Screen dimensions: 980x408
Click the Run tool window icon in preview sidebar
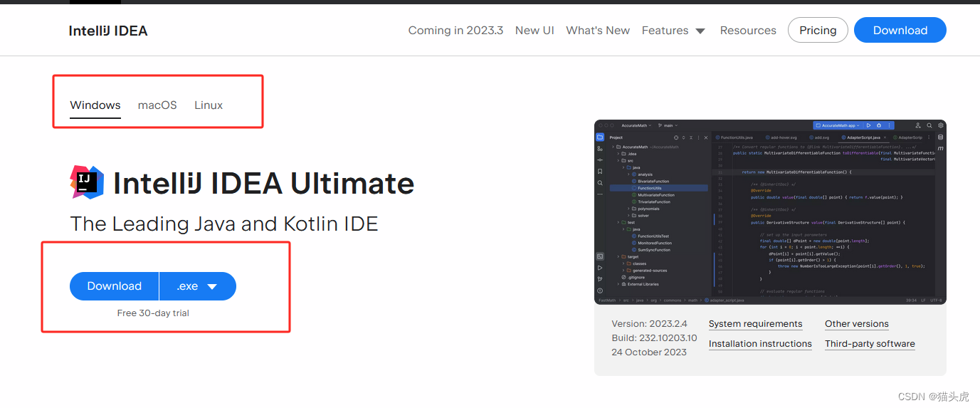[600, 268]
